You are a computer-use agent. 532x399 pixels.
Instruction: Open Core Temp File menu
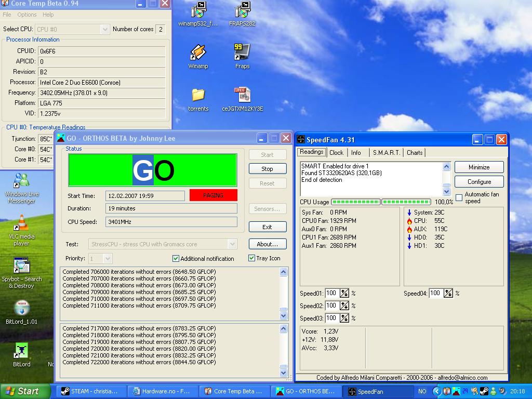7,15
